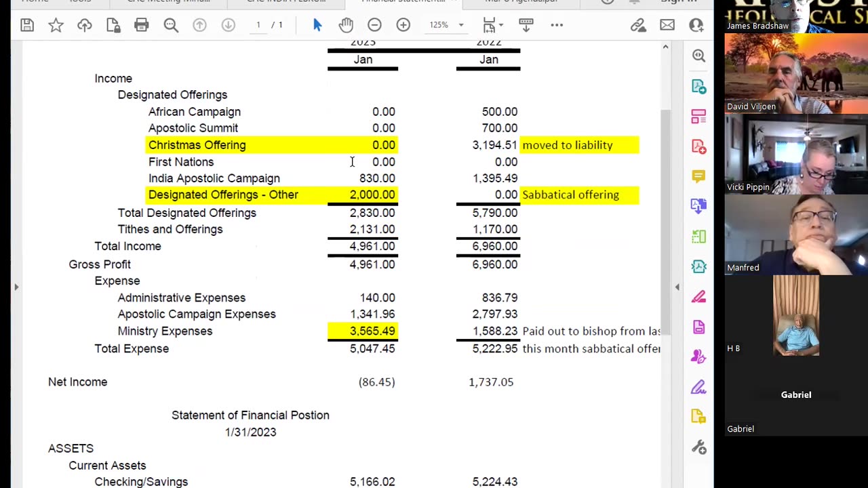
Task: Click the 'moved to liability' note
Action: click(568, 145)
